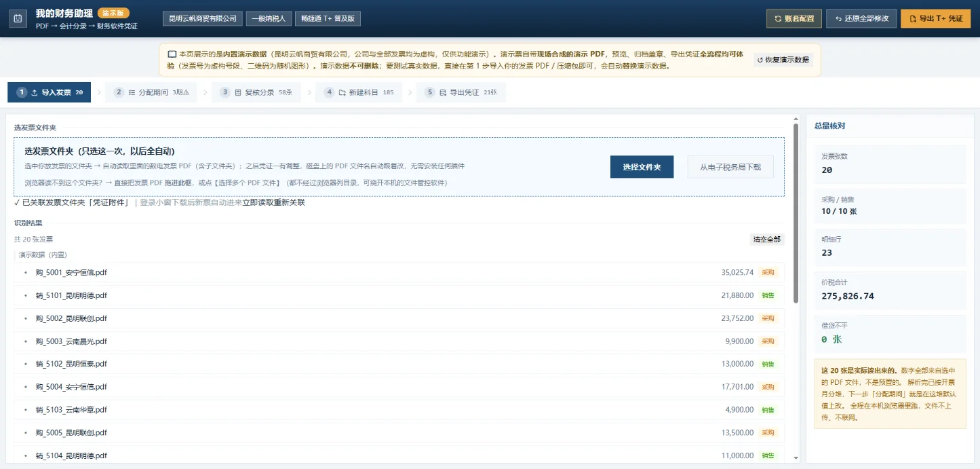The image size is (980, 469).
Task: Click the invoice panel scrollbar thumb
Action: click(796, 214)
